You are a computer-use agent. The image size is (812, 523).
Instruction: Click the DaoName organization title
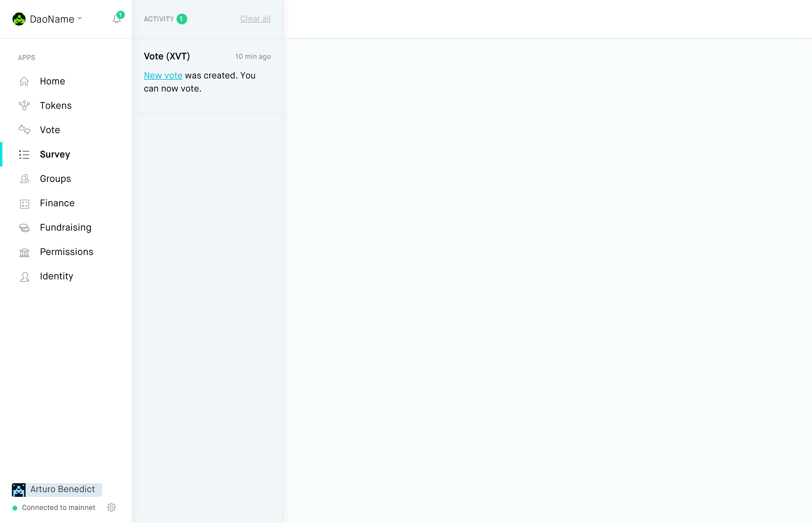[52, 19]
